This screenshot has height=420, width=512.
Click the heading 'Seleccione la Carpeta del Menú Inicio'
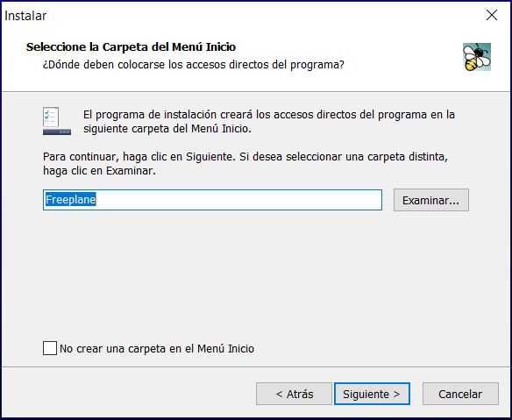131,47
